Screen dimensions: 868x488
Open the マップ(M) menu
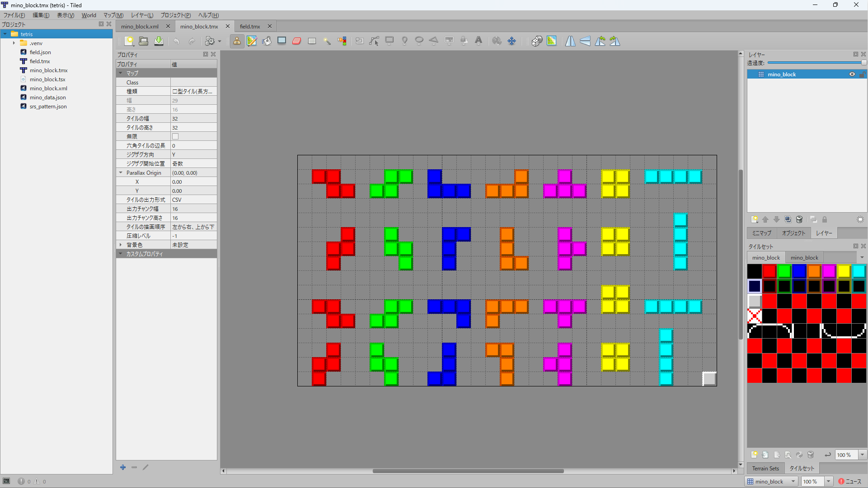113,15
